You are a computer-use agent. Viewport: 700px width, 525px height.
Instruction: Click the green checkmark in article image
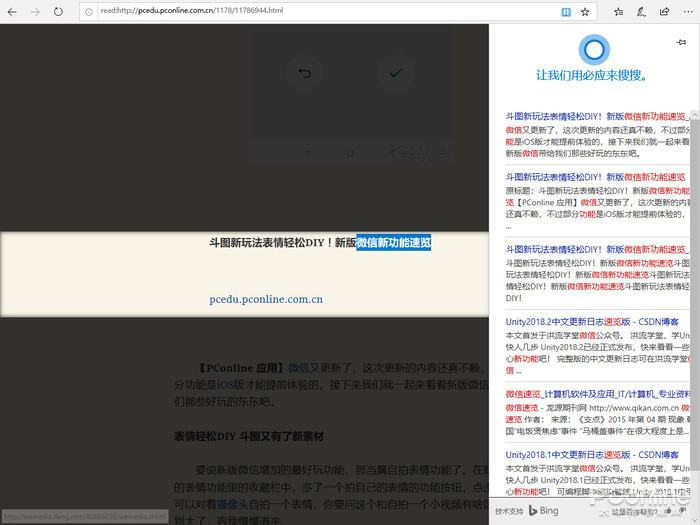396,72
